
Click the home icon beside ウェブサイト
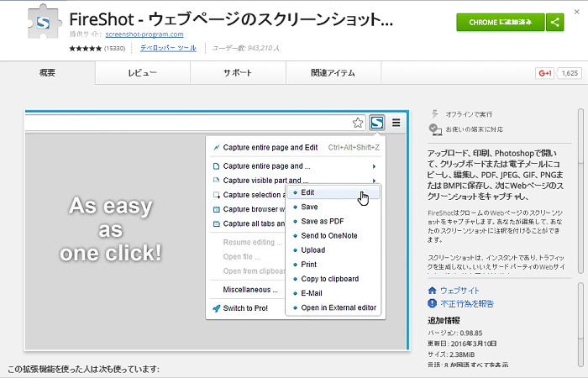coord(432,291)
